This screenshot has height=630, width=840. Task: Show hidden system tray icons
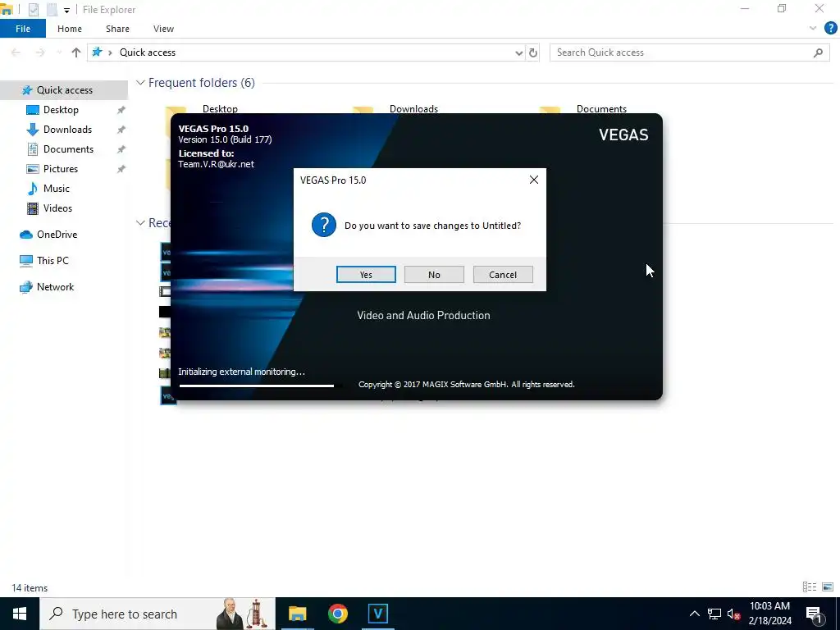694,614
